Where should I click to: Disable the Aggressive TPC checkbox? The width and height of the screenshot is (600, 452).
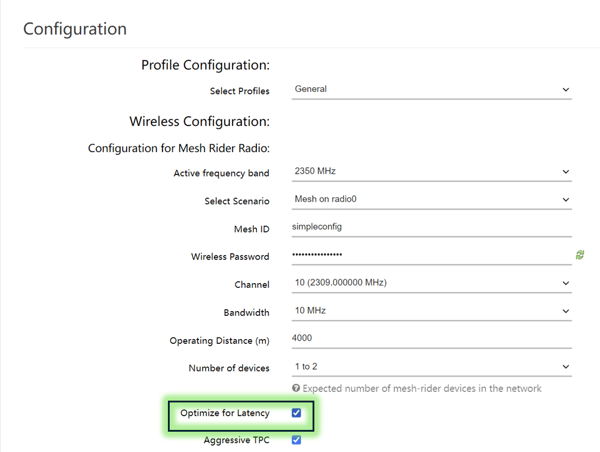tap(296, 440)
